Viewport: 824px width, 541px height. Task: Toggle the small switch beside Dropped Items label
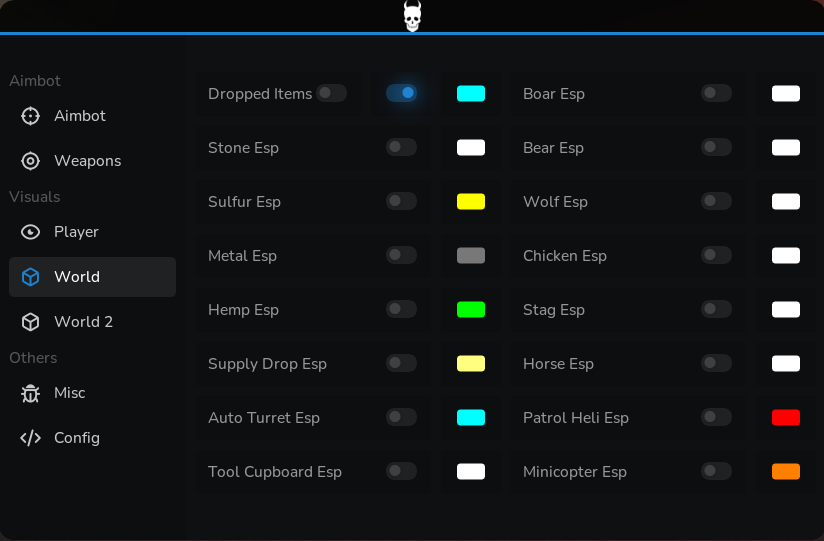[x=332, y=93]
